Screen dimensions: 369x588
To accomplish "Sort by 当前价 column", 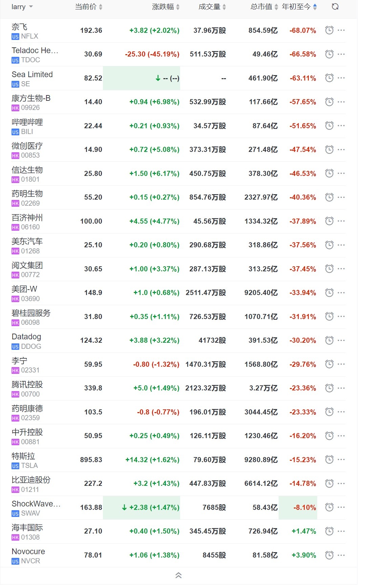I will [x=88, y=7].
